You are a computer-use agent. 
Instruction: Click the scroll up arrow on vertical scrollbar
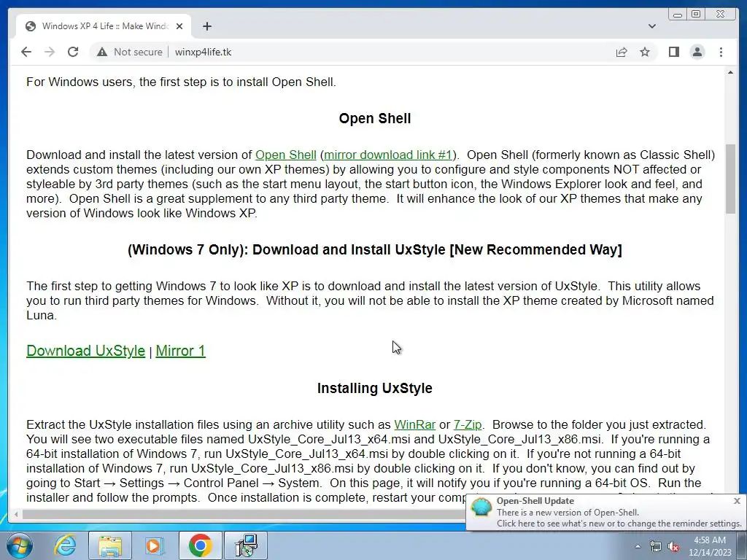tap(730, 72)
